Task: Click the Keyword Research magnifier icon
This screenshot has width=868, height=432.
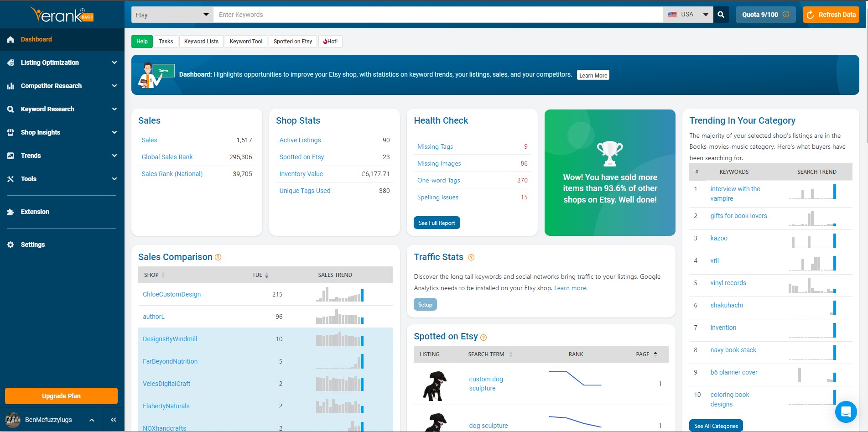Action: pos(10,109)
